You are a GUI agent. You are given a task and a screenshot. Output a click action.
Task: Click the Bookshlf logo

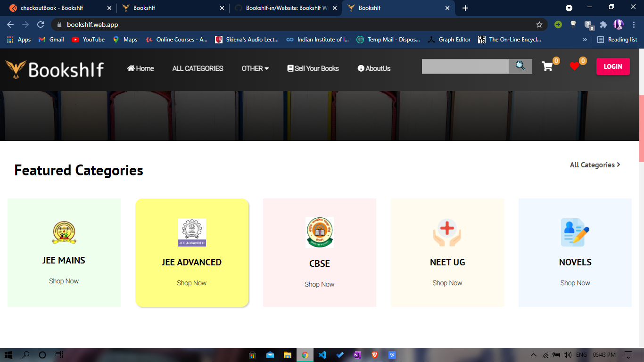[55, 69]
